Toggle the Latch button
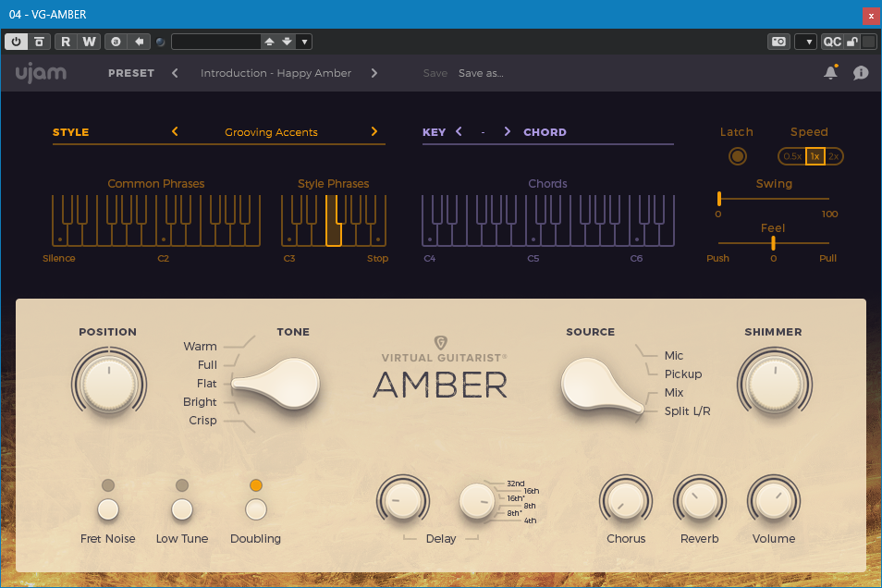This screenshot has height=588, width=882. click(737, 156)
